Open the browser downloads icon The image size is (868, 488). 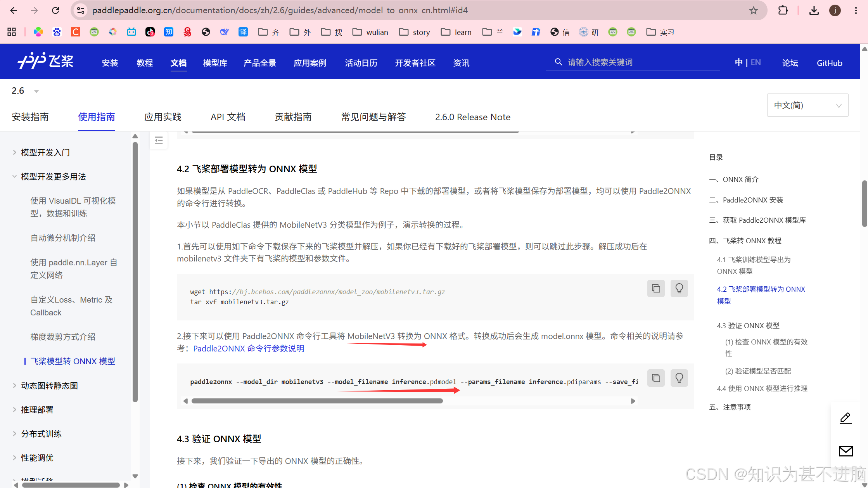[x=814, y=10]
